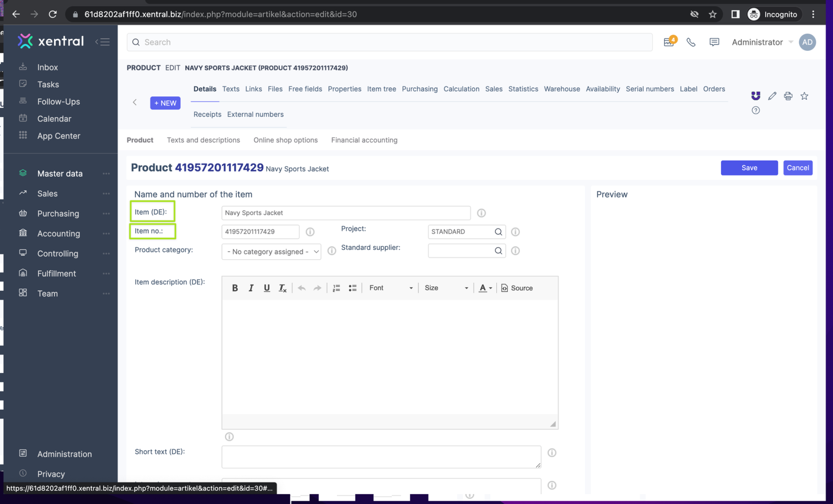
Task: Click the Standard supplier input field
Action: (462, 250)
